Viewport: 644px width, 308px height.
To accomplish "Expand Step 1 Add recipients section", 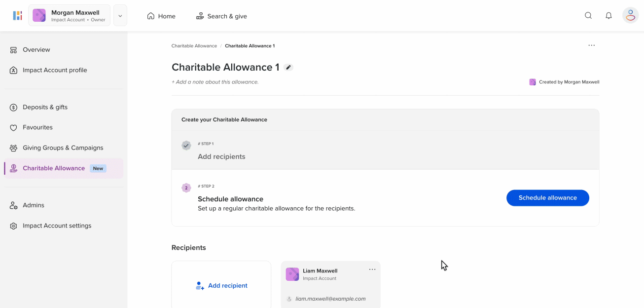I will tap(221, 156).
